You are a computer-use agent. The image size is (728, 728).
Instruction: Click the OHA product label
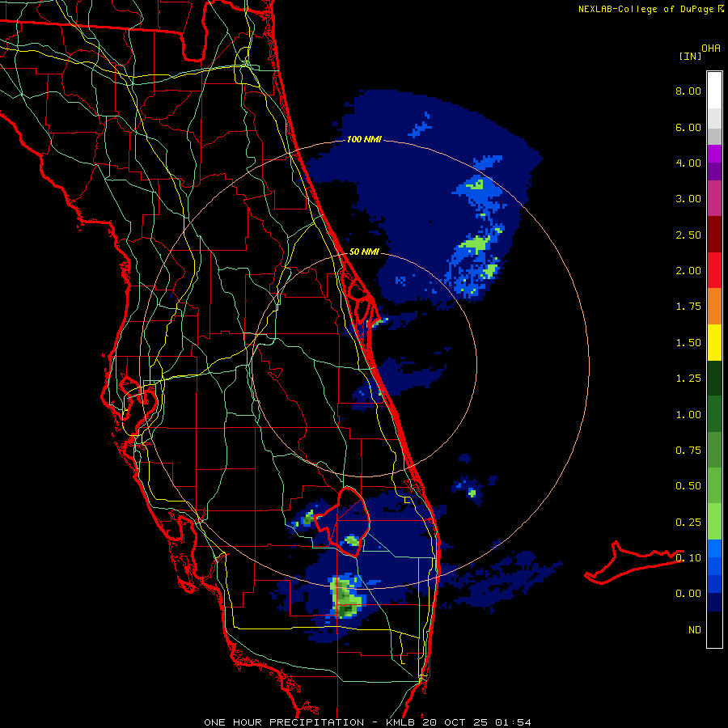(711, 48)
